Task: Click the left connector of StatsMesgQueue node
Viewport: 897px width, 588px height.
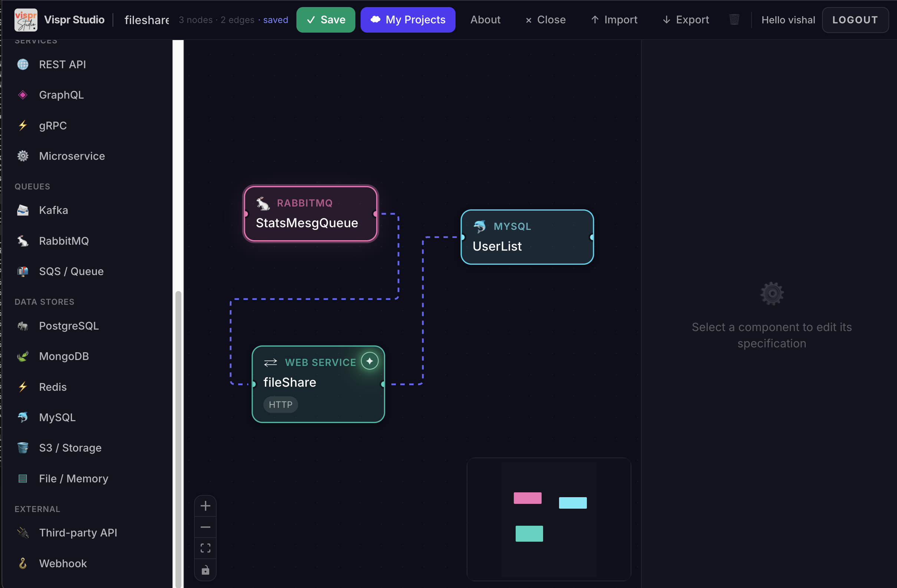Action: 246,214
